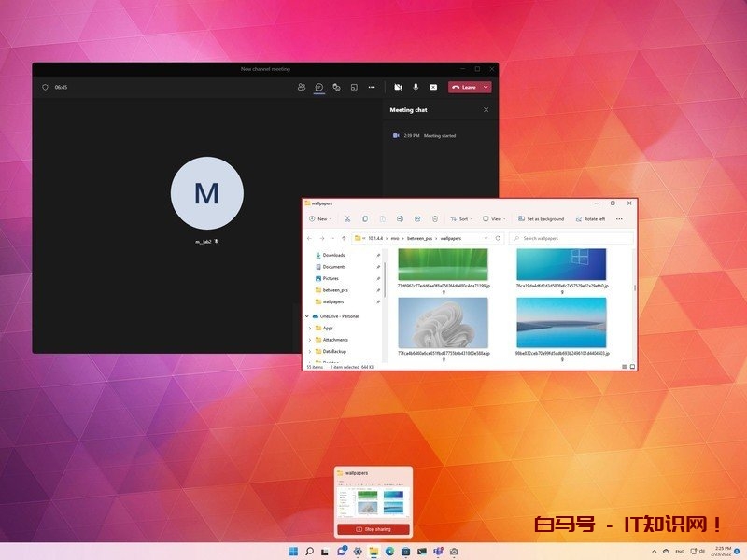Turn on the camera in Teams meeting
The width and height of the screenshot is (747, 560).
pos(399,87)
